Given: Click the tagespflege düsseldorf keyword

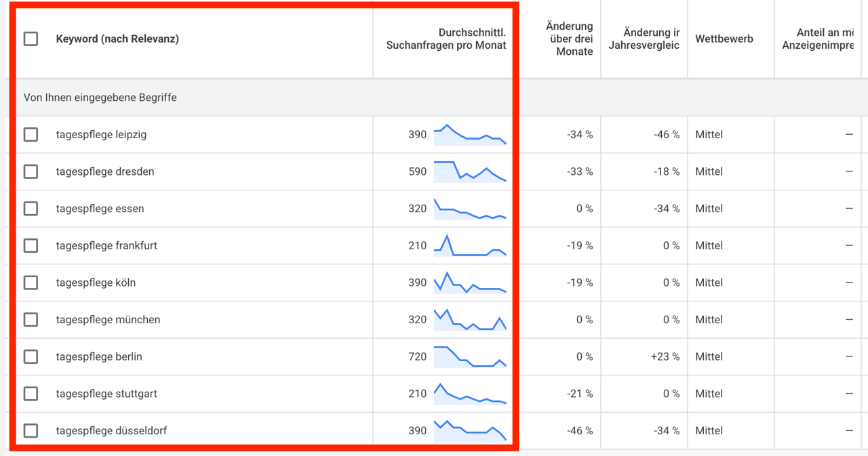Looking at the screenshot, I should [x=111, y=430].
